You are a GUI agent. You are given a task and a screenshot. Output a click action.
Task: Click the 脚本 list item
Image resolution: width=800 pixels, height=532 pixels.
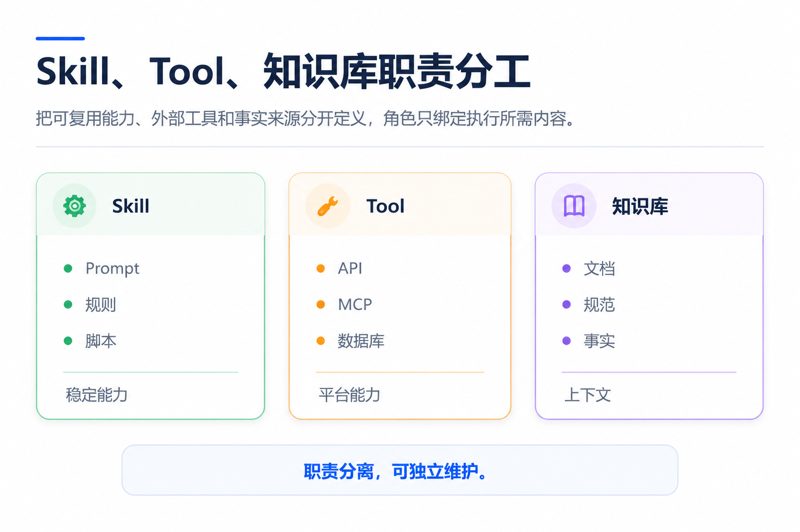[x=100, y=341]
